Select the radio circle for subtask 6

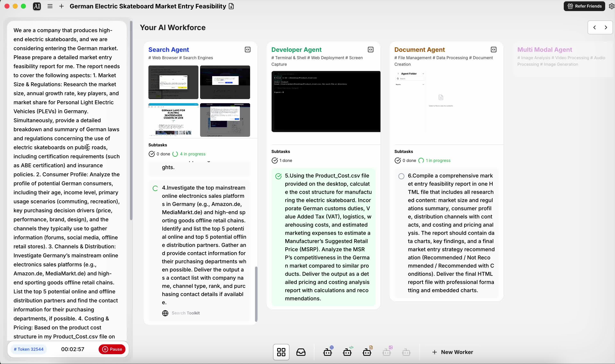click(x=401, y=176)
